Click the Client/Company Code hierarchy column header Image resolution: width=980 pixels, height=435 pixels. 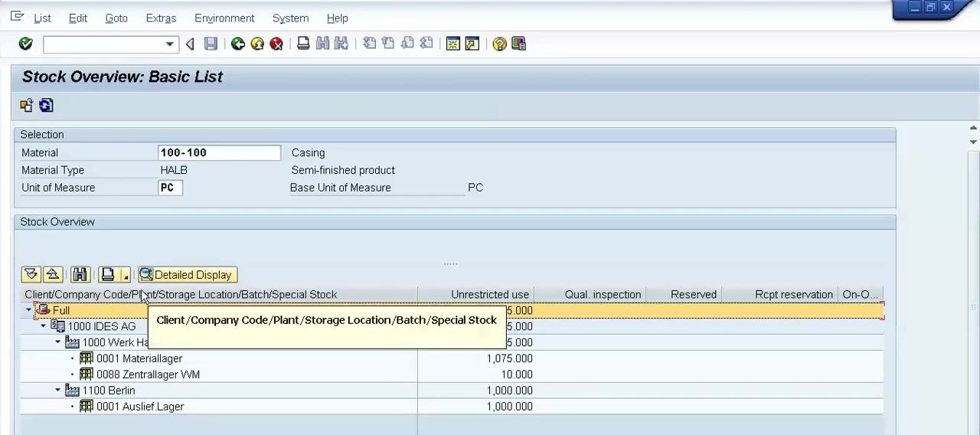[219, 294]
